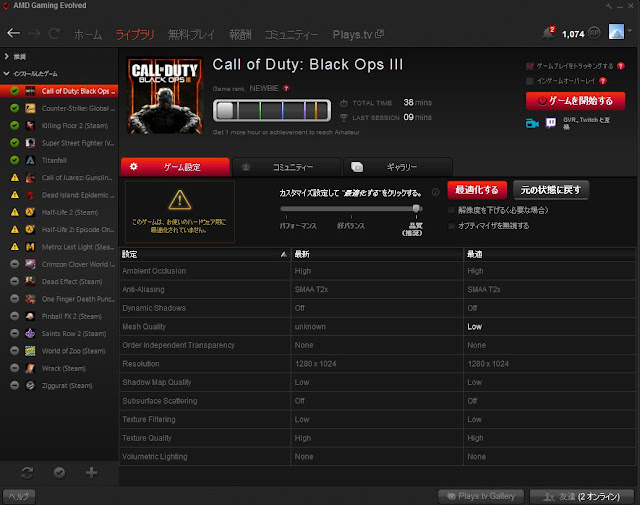Open help for gameplay tracking option
The image size is (640, 505).
click(x=620, y=66)
